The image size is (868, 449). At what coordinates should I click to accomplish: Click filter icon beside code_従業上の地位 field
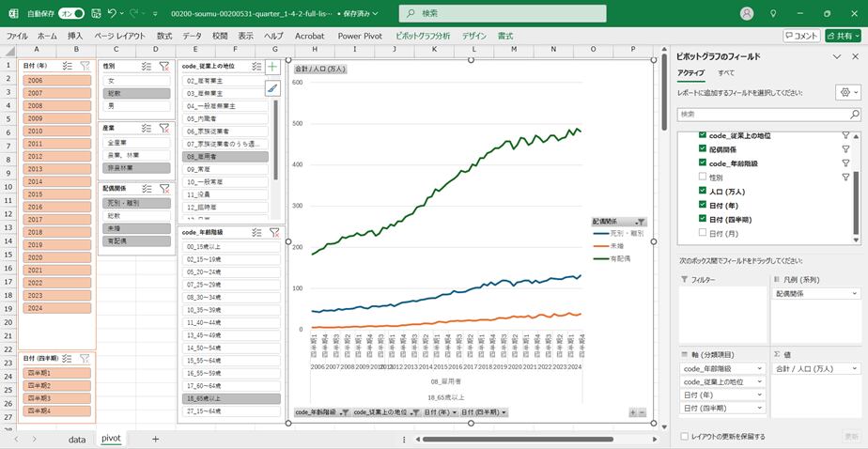coord(845,135)
